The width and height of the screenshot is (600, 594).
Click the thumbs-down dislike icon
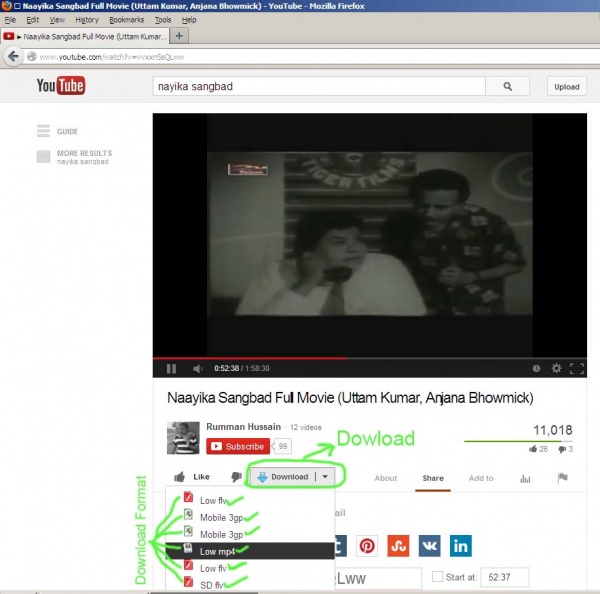pos(236,477)
